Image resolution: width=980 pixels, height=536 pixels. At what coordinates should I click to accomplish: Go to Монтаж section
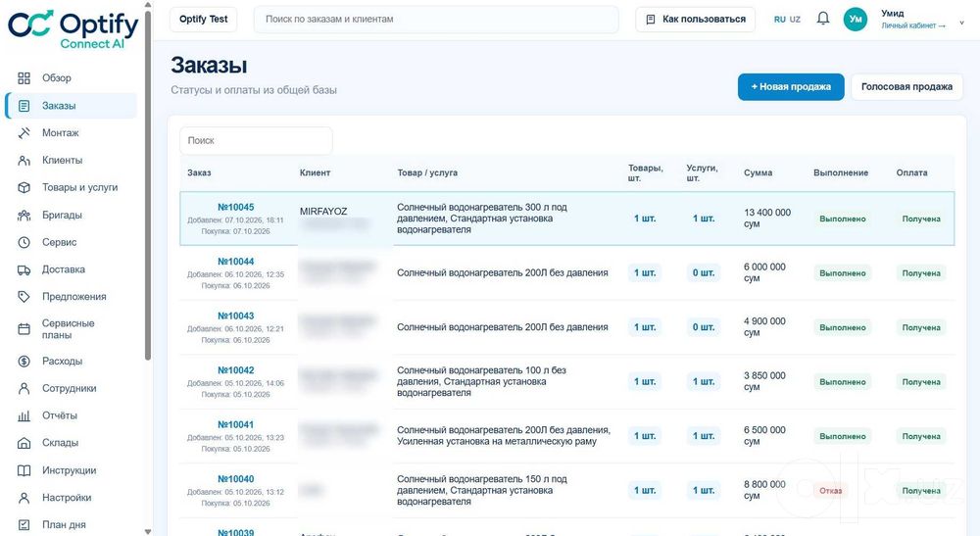point(60,133)
